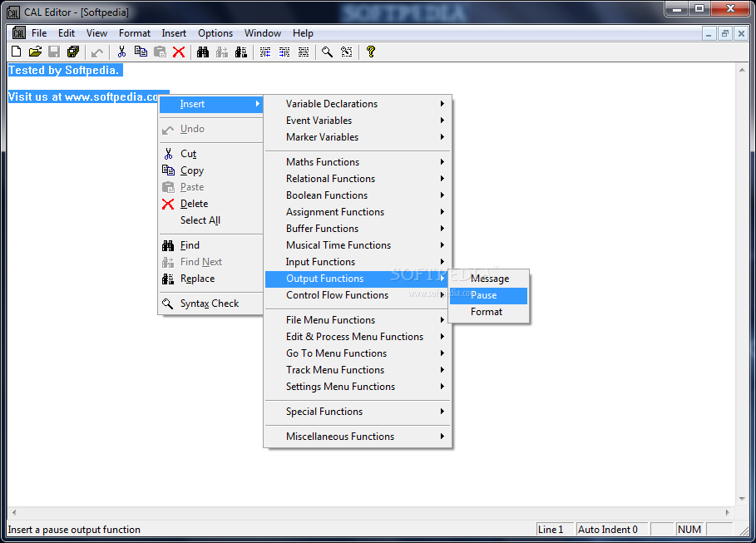This screenshot has height=543, width=756.
Task: Expand the Maths Functions submenu
Action: click(358, 162)
